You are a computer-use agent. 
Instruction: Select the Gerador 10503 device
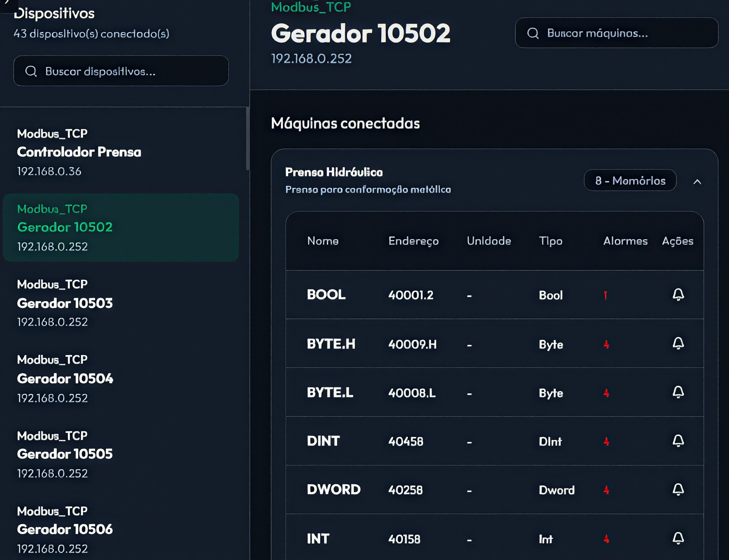coord(121,303)
